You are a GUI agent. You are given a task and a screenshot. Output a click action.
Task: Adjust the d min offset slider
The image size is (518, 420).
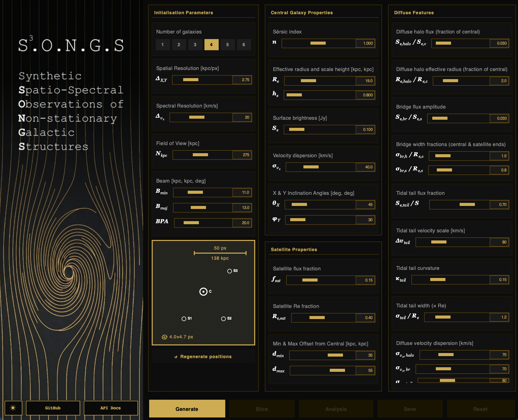(x=322, y=355)
